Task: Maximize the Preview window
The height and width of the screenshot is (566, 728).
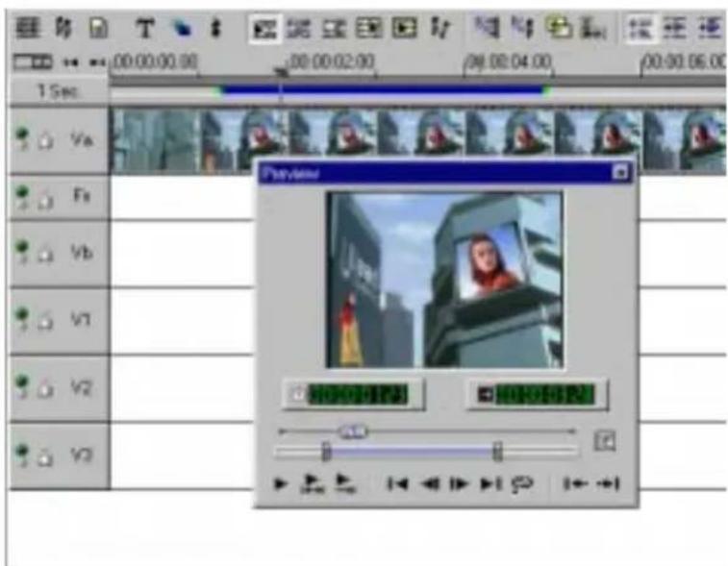Action: click(620, 173)
